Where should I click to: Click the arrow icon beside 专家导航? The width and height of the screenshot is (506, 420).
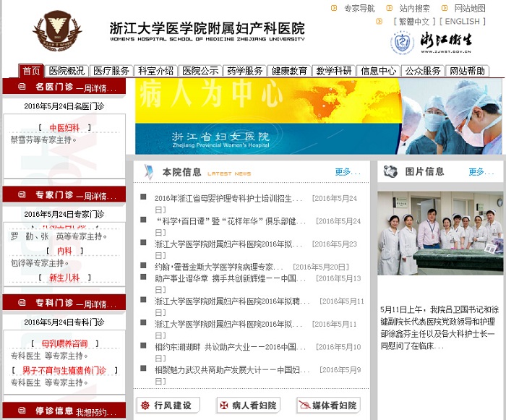pos(334,8)
